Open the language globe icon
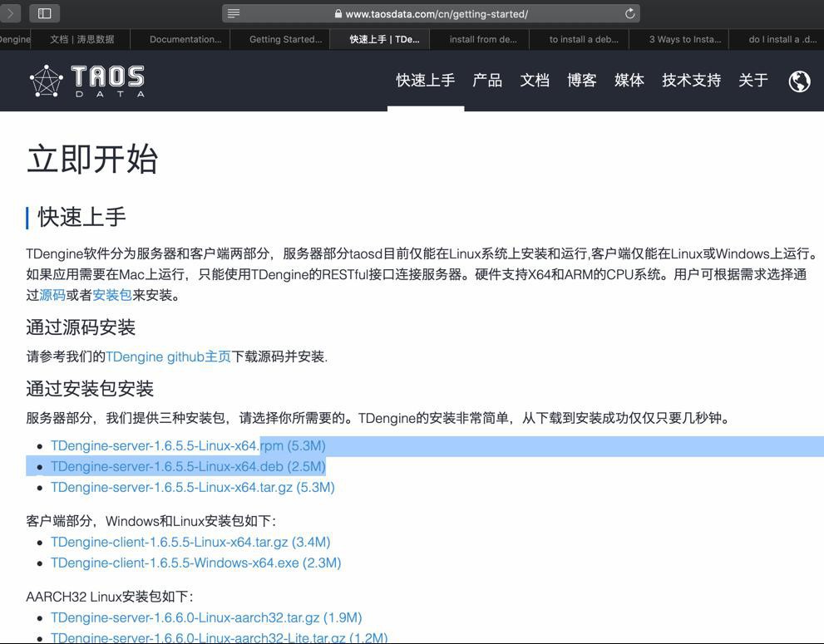This screenshot has height=644, width=824. 799,81
